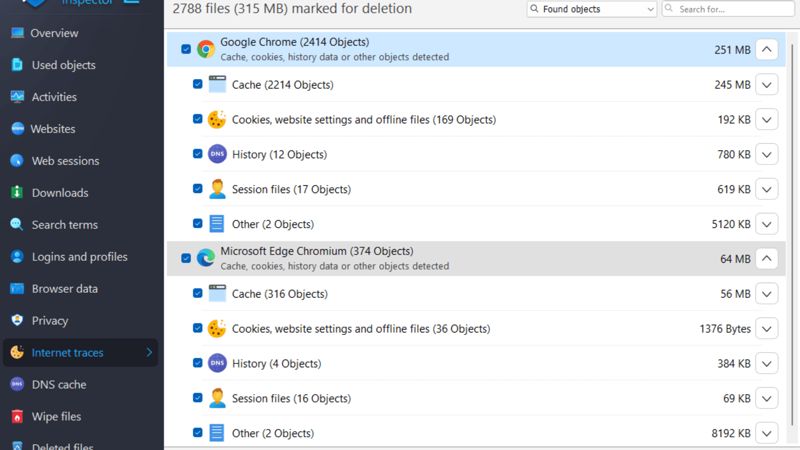Click the Chrome Cache window icon

click(217, 84)
